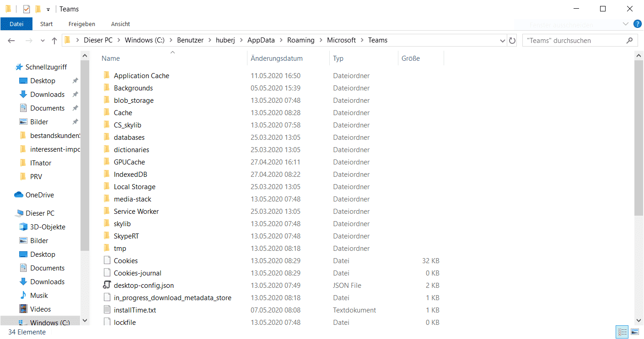The width and height of the screenshot is (644, 339).
Task: Select the blob_storage folder icon
Action: pos(107,100)
